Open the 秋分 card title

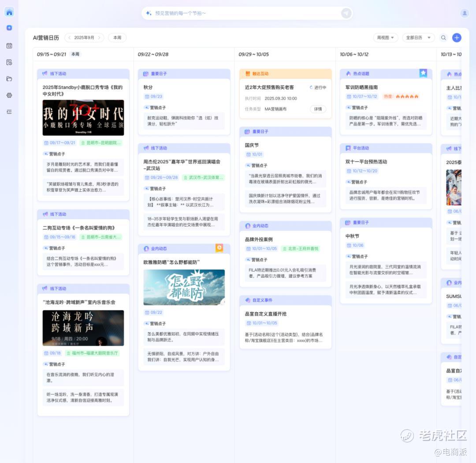pos(148,87)
